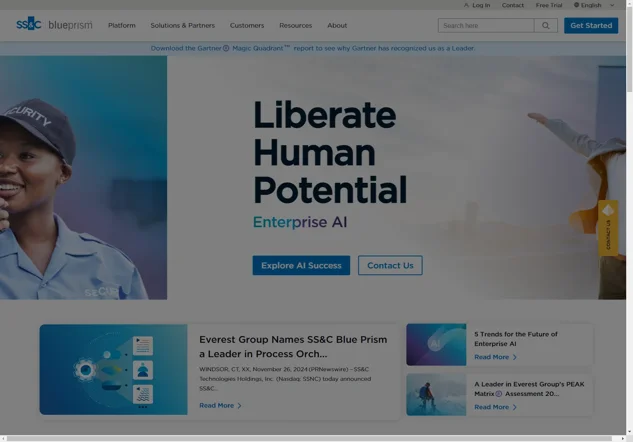Focus the Search here input field

[x=486, y=25]
